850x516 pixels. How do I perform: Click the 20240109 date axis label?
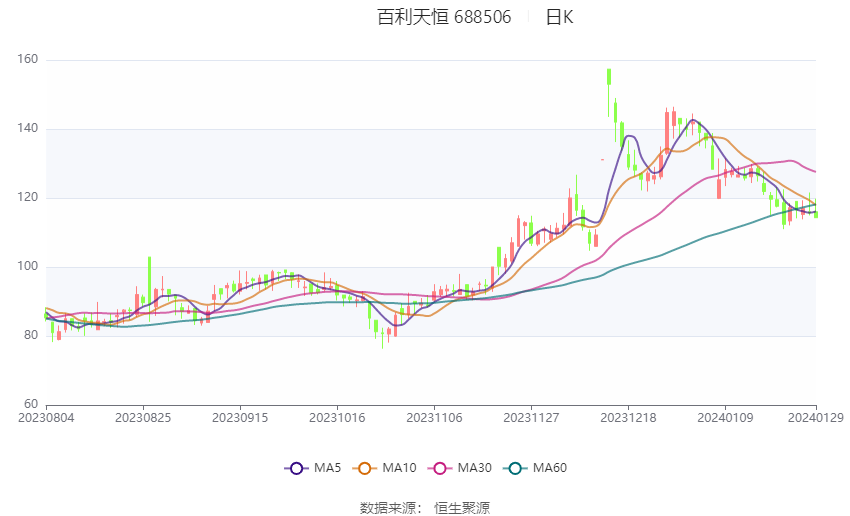point(725,418)
